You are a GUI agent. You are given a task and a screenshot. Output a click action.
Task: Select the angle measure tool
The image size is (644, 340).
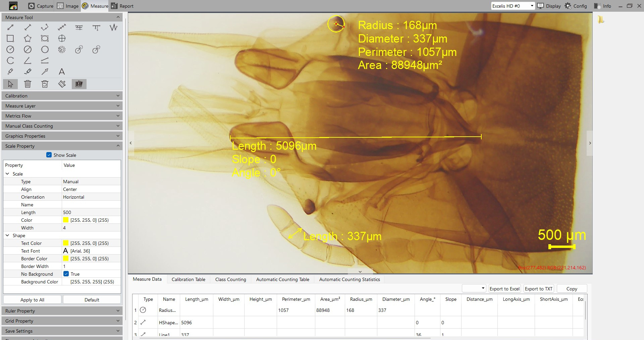pos(28,61)
